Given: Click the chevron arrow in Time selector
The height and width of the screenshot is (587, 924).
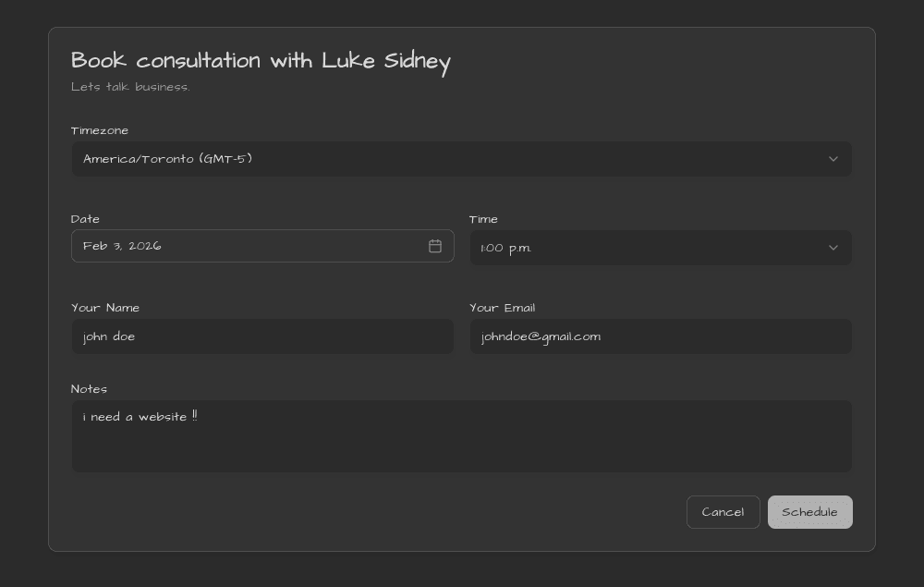Looking at the screenshot, I should click(x=833, y=248).
